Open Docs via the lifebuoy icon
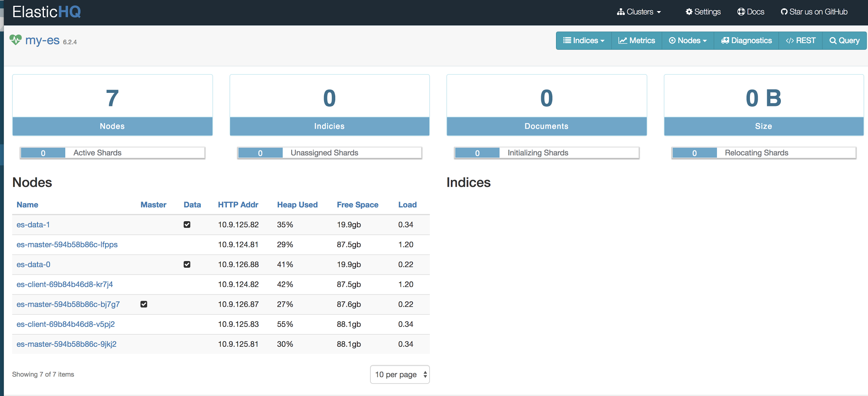 tap(741, 12)
